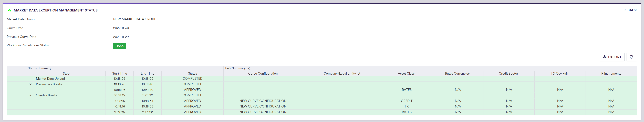Click the Company/Legal Entity ID column header

pos(341,73)
